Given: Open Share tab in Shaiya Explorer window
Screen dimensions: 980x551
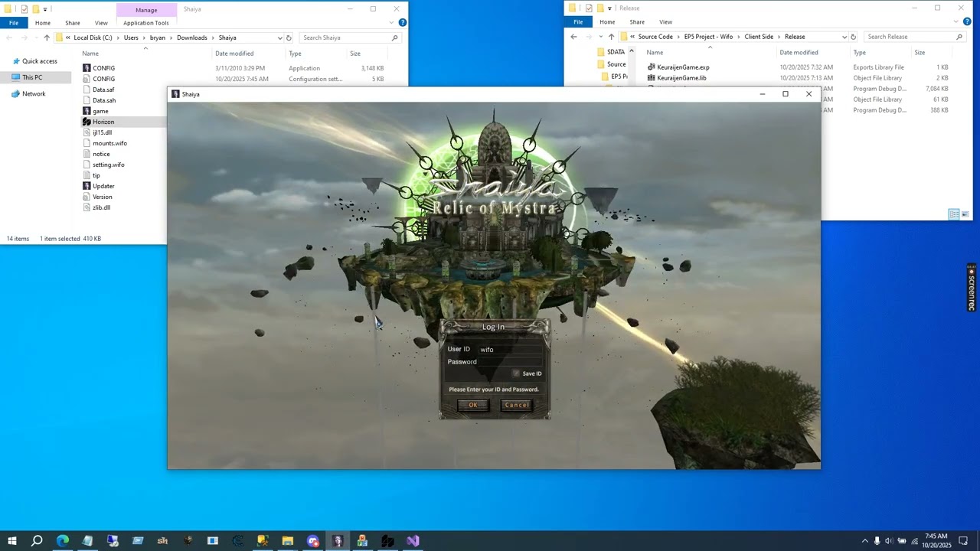Looking at the screenshot, I should 73,23.
